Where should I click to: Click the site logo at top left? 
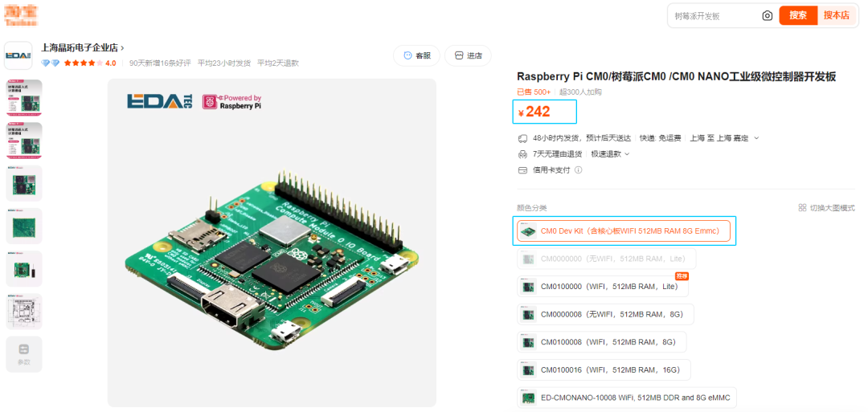23,15
